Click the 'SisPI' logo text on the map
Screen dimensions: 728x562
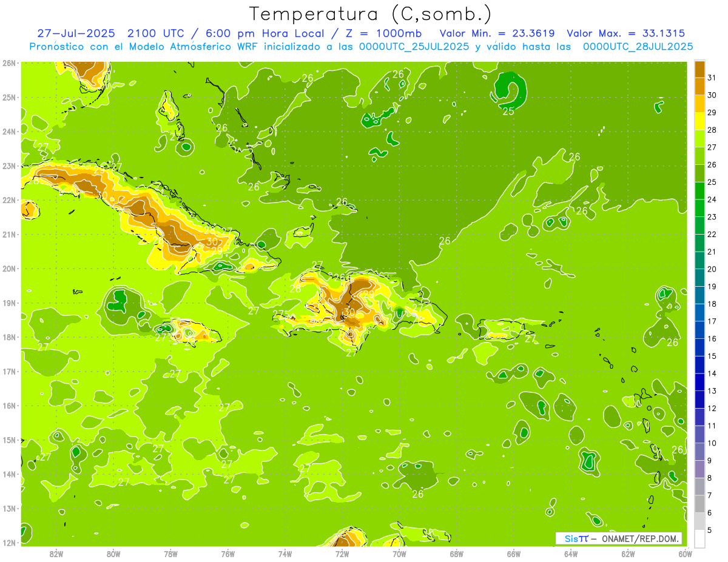[576, 538]
